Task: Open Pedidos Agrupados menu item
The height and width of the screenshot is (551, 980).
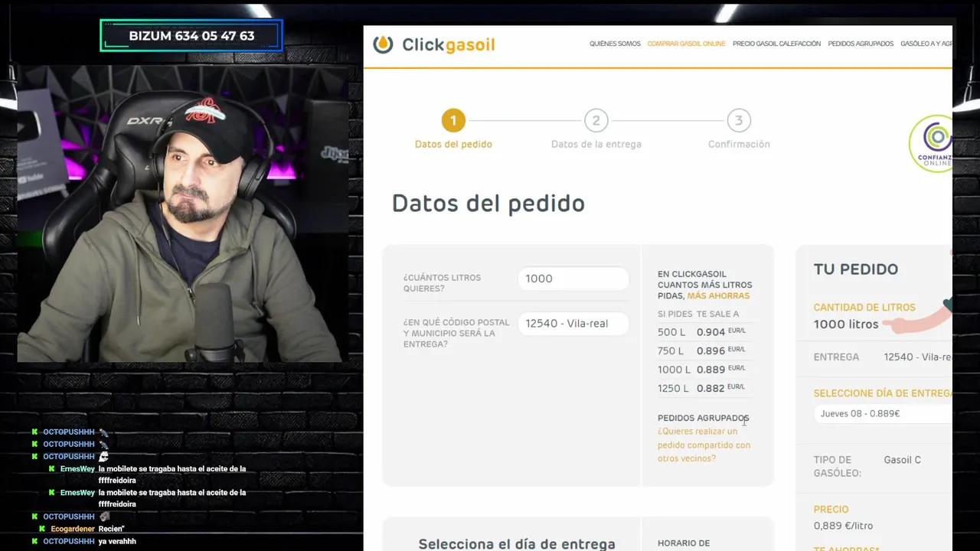Action: (861, 44)
